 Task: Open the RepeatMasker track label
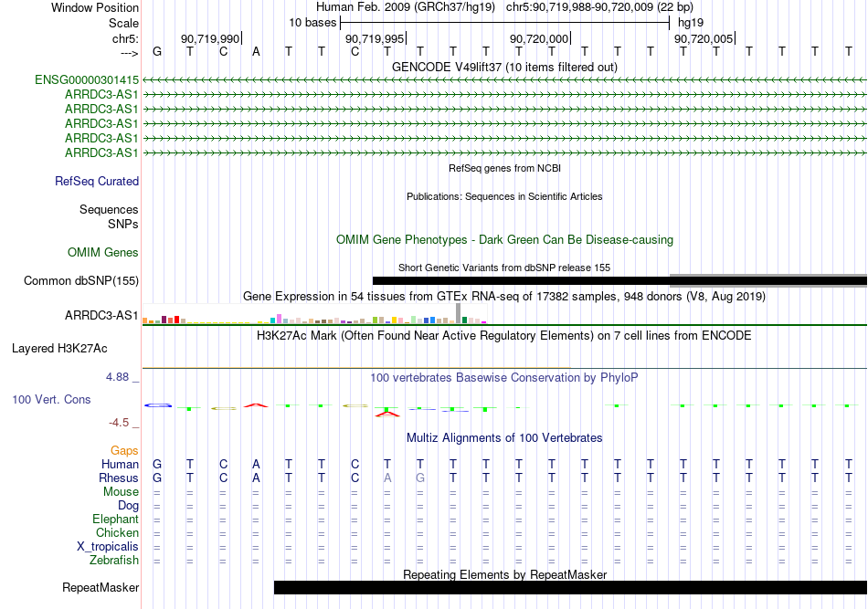[x=101, y=587]
